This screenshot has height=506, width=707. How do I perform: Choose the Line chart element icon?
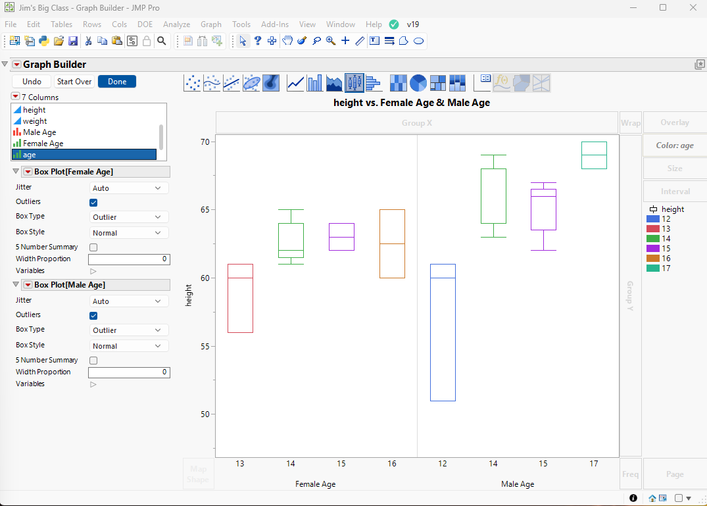(x=295, y=83)
